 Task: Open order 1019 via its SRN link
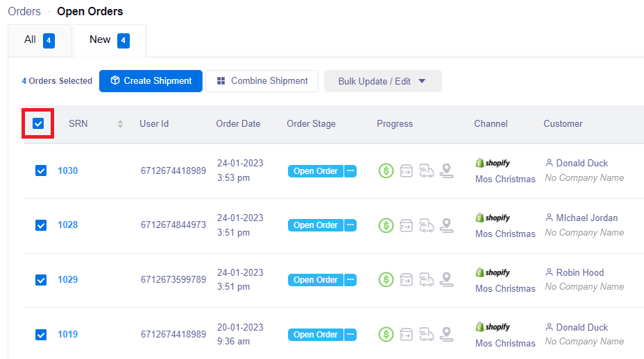click(x=68, y=334)
